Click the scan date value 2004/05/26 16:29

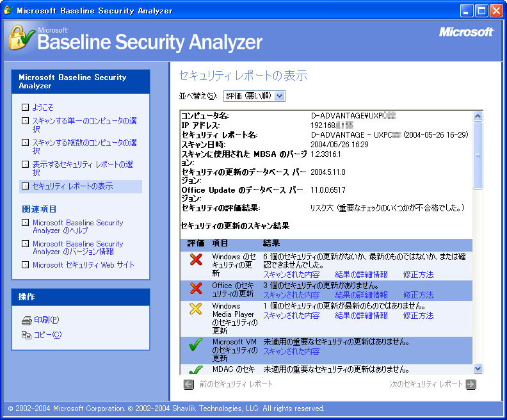point(339,145)
